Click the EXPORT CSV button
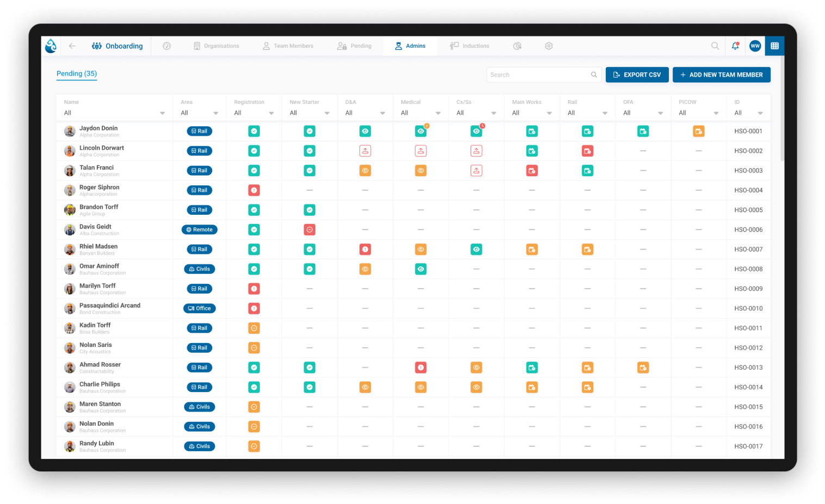The height and width of the screenshot is (504, 825). click(637, 74)
